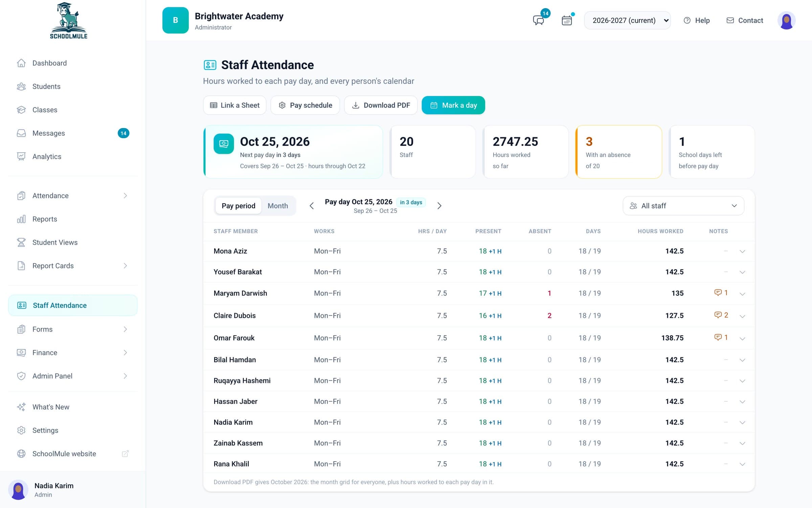Open the All staff filter dropdown

683,206
